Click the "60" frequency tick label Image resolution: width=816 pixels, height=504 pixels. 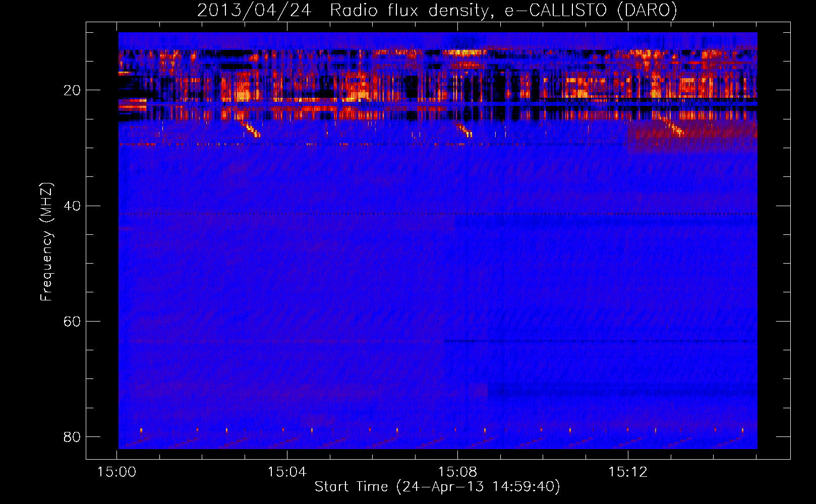72,321
